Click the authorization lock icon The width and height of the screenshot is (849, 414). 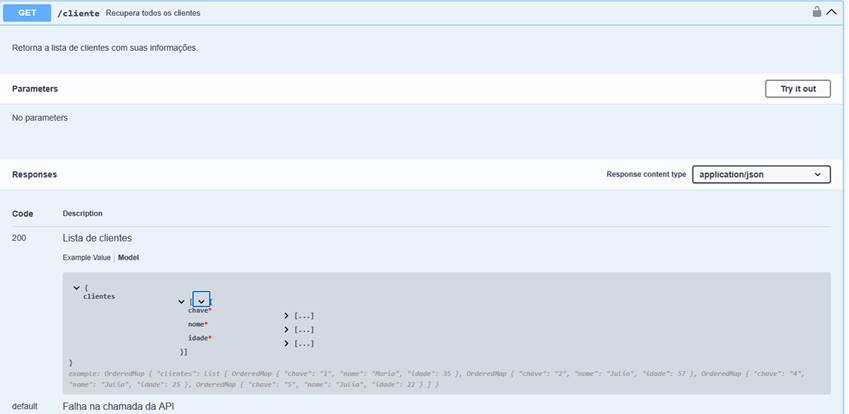click(x=816, y=13)
